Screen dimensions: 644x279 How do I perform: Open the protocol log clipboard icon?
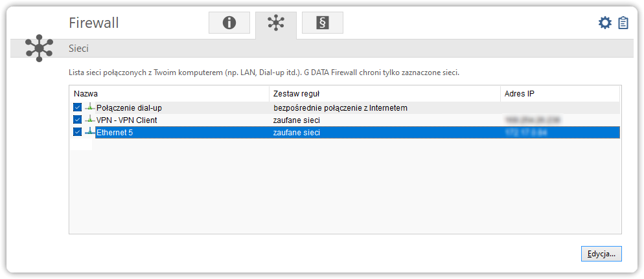(x=623, y=23)
